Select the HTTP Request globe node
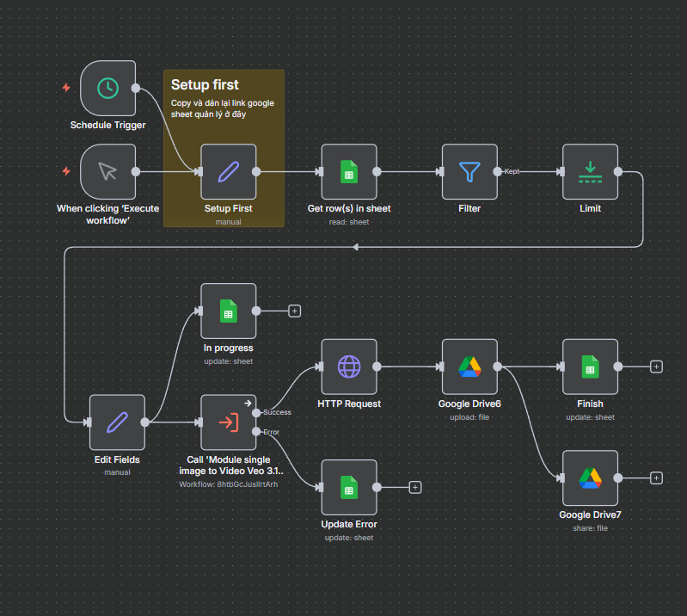Viewport: 687px width, 616px height. click(349, 367)
